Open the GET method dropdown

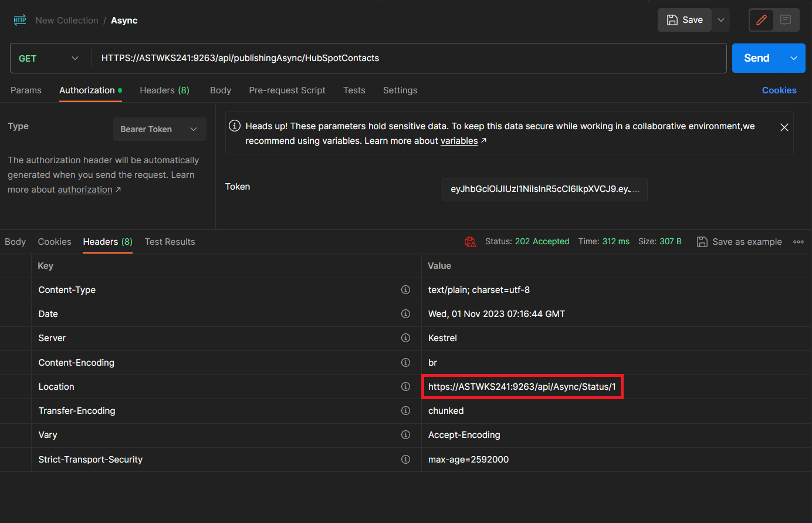point(49,58)
